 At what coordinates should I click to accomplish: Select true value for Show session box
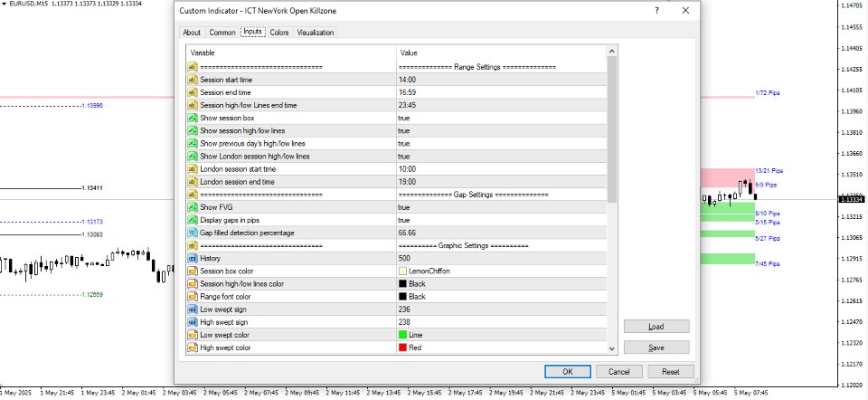[x=403, y=118]
